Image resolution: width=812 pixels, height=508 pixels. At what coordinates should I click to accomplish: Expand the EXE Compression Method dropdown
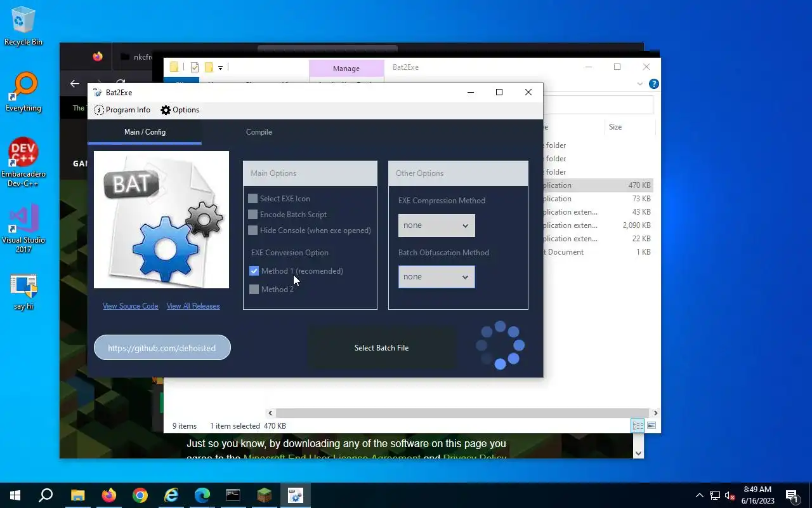pos(436,225)
